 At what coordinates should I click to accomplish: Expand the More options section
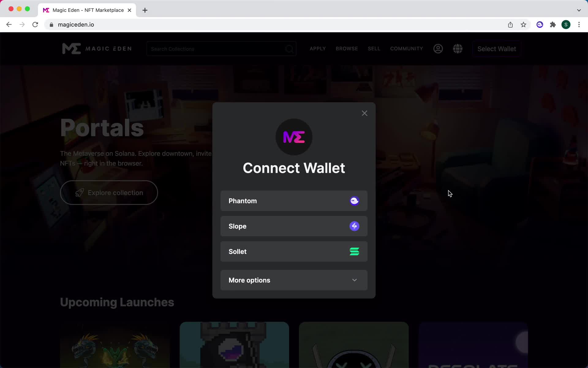point(294,280)
